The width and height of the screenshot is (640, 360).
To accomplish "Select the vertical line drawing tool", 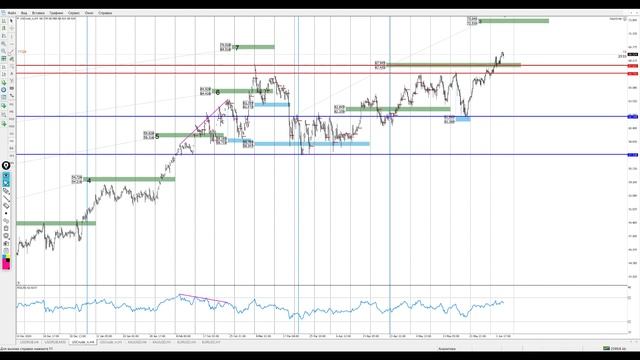I will point(11,36).
